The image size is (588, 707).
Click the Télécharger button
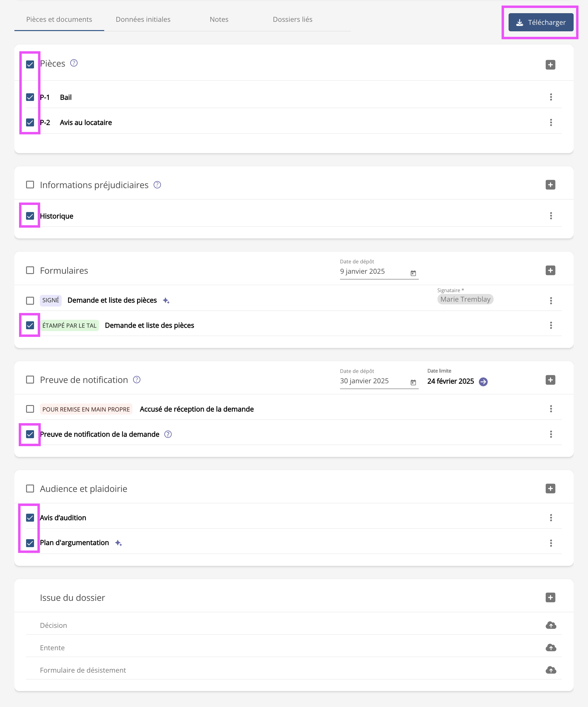(x=540, y=23)
